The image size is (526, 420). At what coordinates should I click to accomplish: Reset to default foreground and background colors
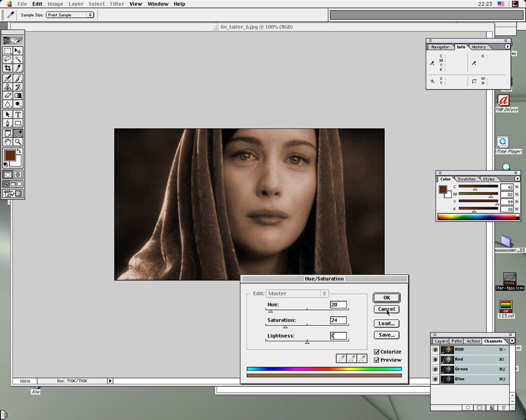(6, 165)
